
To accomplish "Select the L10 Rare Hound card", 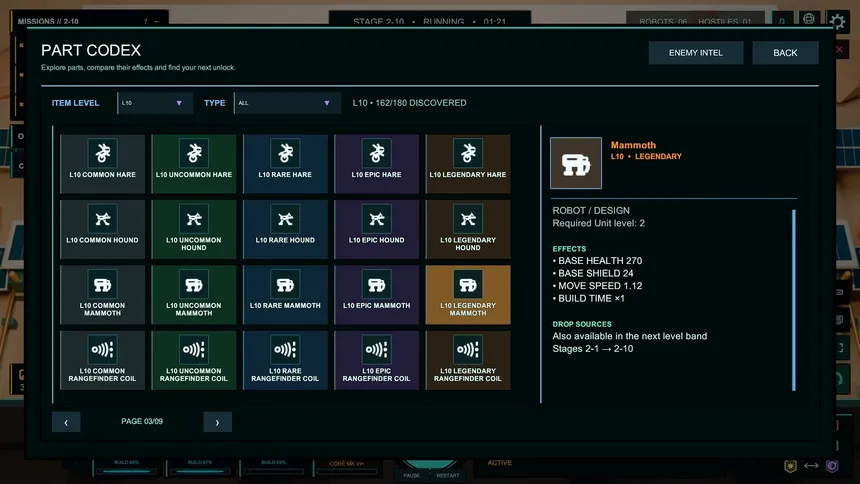I will [285, 229].
